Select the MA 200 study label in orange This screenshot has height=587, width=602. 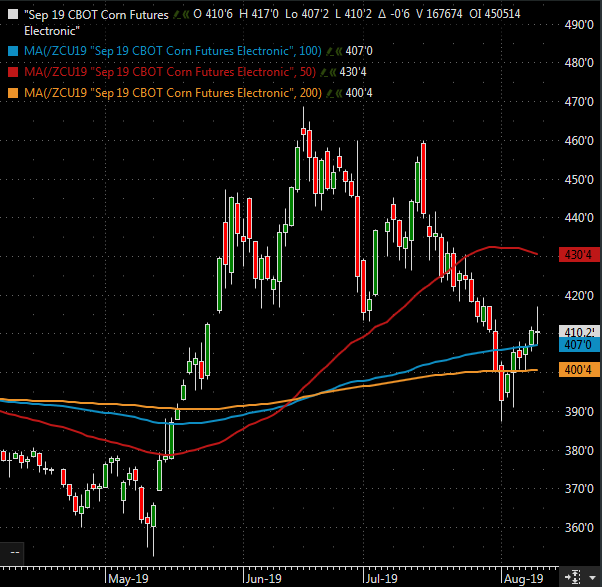(x=173, y=93)
